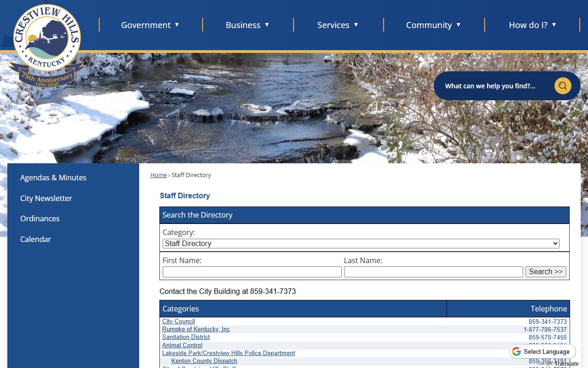Viewport: 588px width, 368px height.
Task: Click the Crestview Hills Kentucky logo
Action: pyautogui.click(x=47, y=46)
